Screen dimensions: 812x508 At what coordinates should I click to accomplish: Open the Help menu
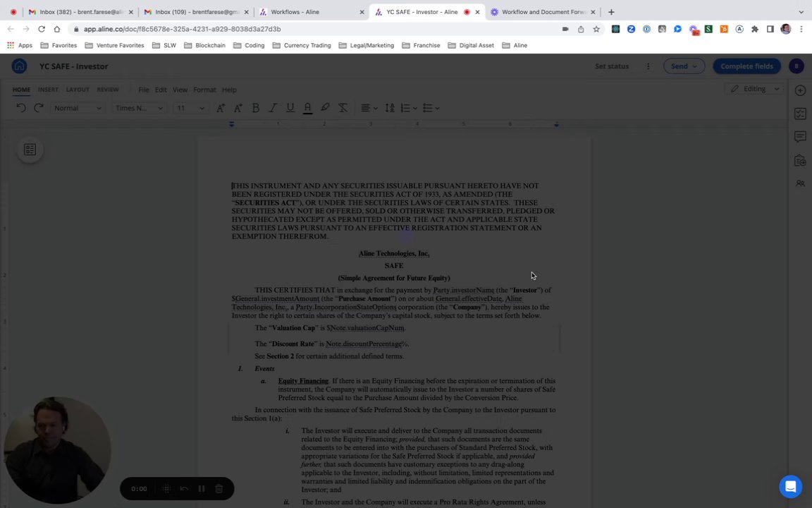click(x=229, y=90)
